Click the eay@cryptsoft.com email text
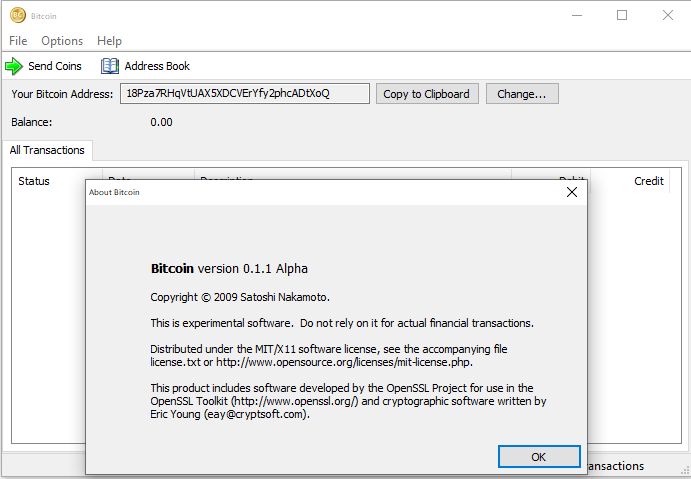Viewport: 691px width, 479px height. click(256, 414)
